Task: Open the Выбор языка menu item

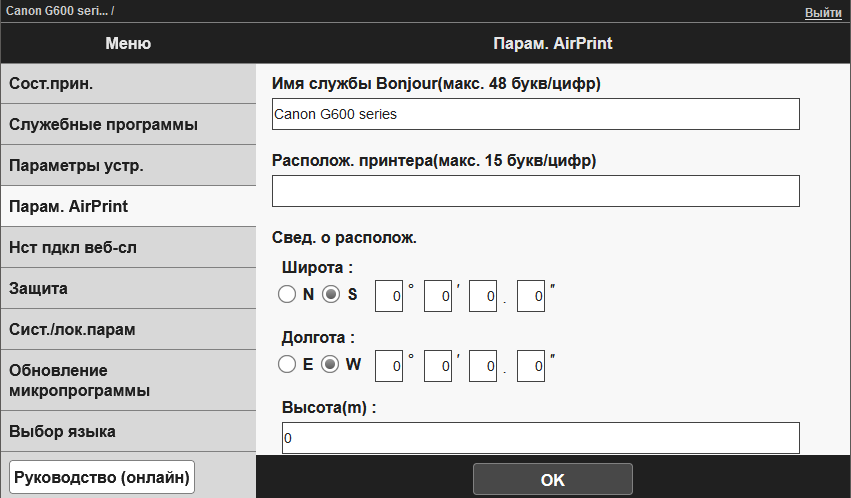Action: coord(128,431)
